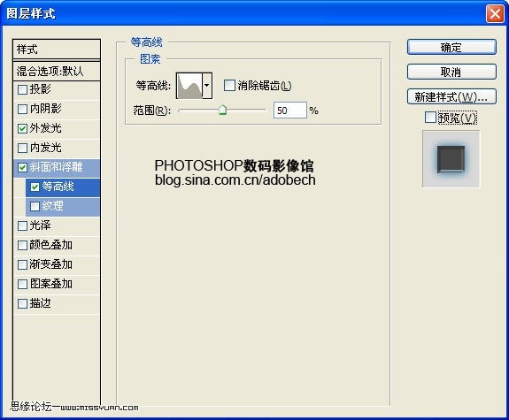Screen dimensions: 509x420
Task: Enable the 内阴影 inner shadow checkbox
Action: point(22,109)
